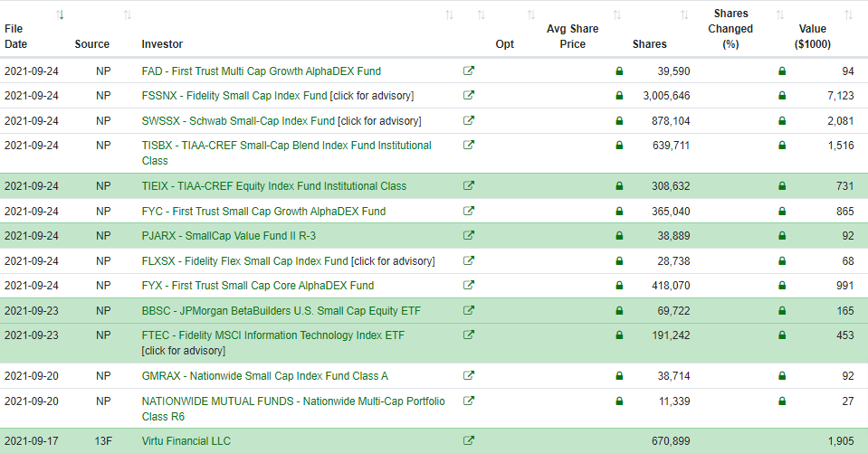Sort table by Value ($1000) column

[849, 15]
